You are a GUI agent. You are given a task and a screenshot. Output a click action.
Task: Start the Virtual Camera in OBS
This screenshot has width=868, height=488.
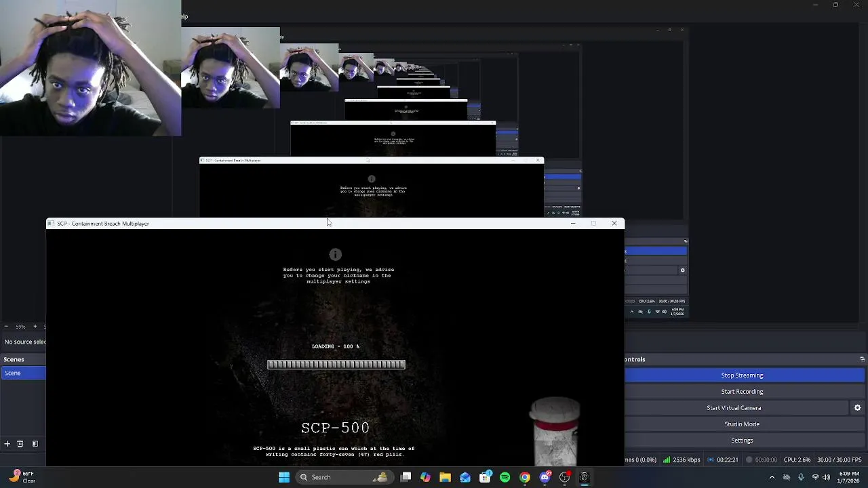tap(735, 408)
